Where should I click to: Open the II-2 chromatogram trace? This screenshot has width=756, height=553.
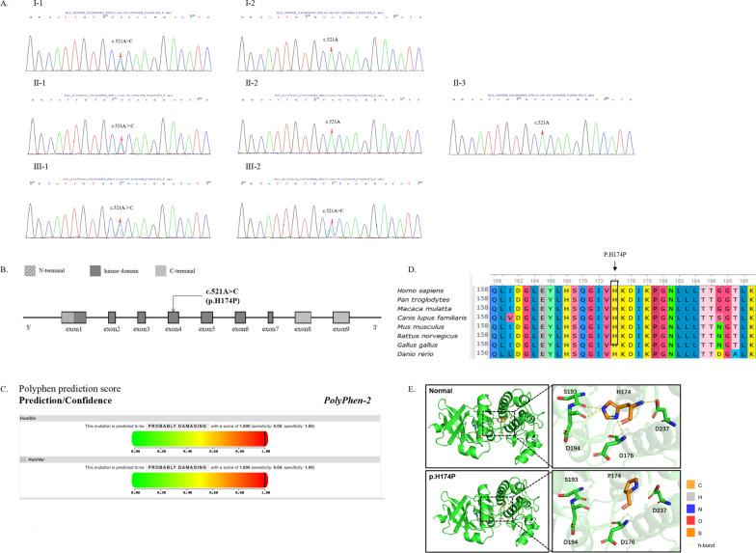tap(330, 137)
